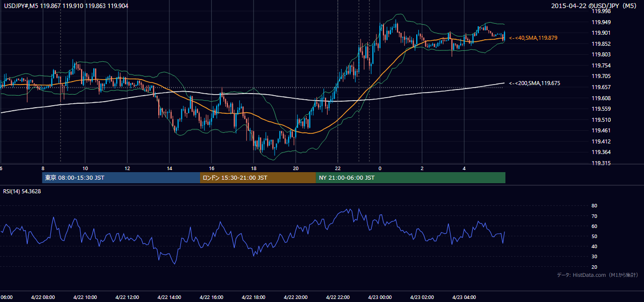
Task: Click hour mark 12 under price chart
Action: [x=127, y=168]
